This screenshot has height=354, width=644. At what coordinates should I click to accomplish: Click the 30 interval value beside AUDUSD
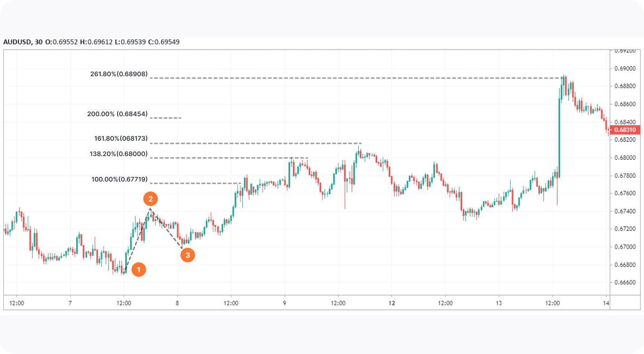coord(39,42)
